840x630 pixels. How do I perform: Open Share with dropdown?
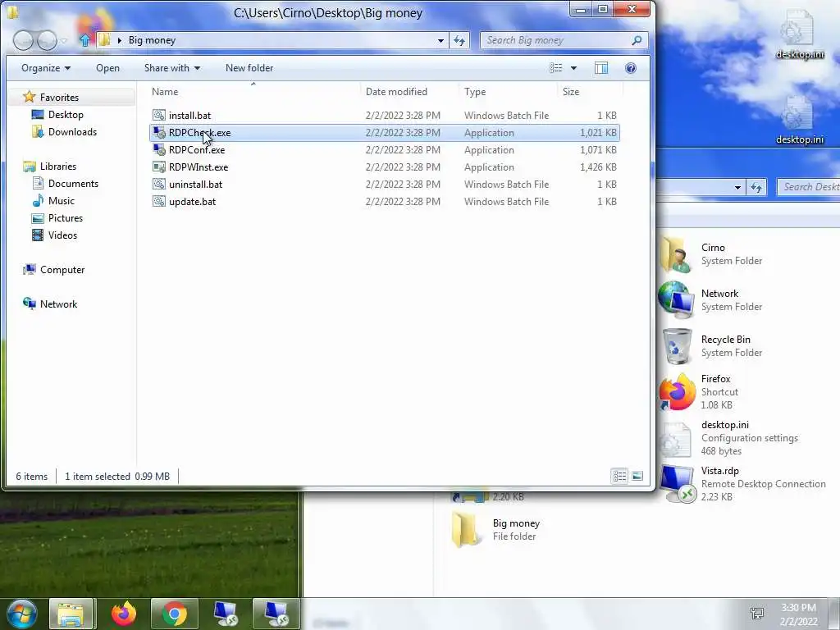(172, 68)
